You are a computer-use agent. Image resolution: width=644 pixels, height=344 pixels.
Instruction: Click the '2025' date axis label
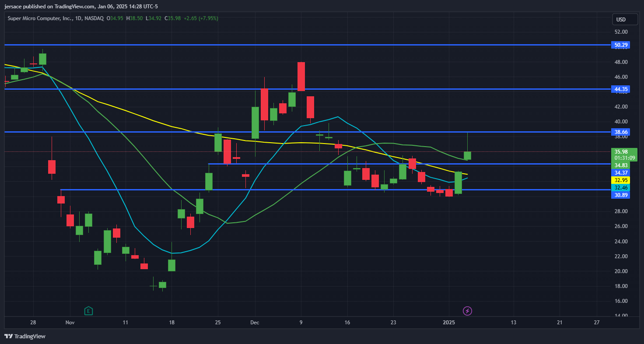pyautogui.click(x=449, y=323)
